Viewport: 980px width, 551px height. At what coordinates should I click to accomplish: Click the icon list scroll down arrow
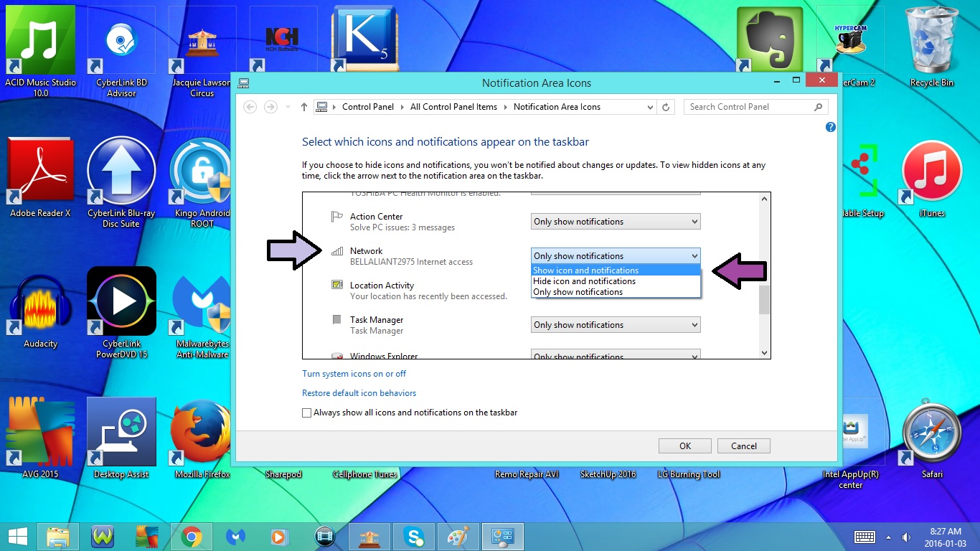click(x=764, y=353)
